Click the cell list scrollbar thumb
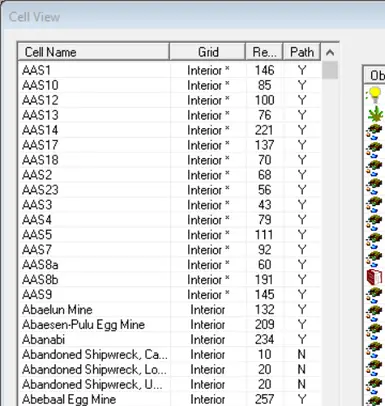385x406 pixels. [330, 70]
